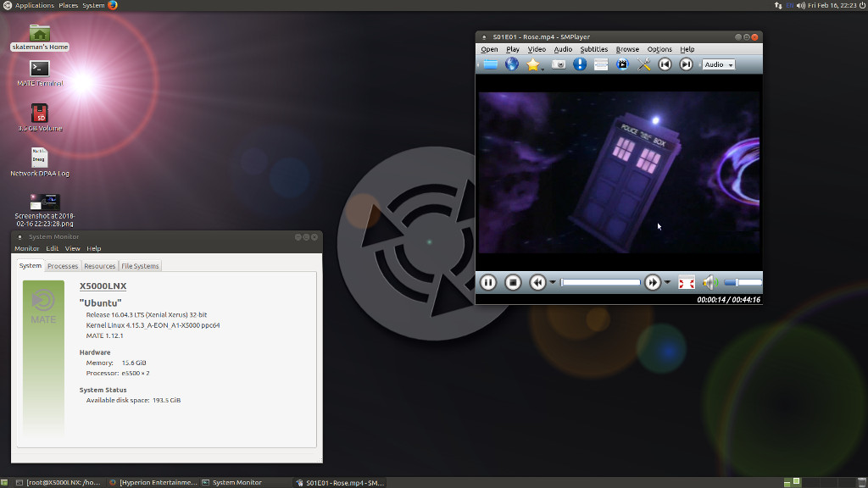
Task: Switch to Hyperion Entertainment taskbar button
Action: (153, 482)
